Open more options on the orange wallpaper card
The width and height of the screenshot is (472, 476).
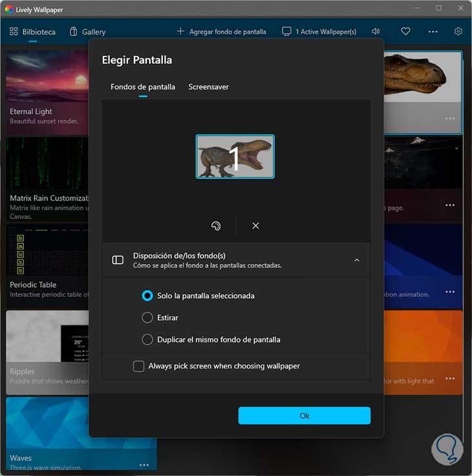tap(450, 378)
